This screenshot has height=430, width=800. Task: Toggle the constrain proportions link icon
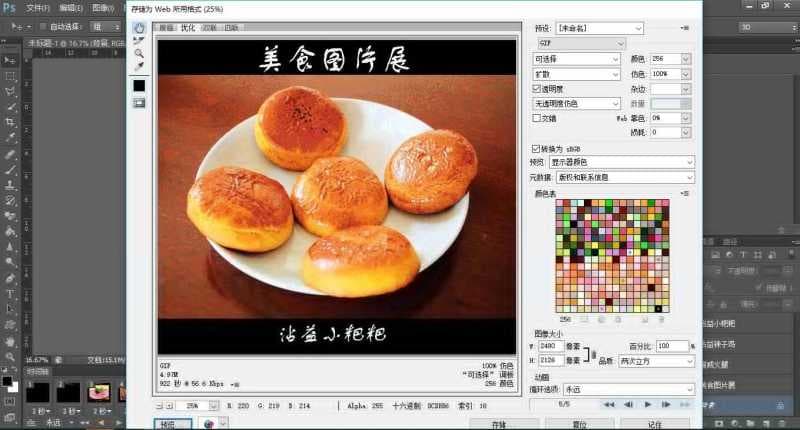coord(593,353)
